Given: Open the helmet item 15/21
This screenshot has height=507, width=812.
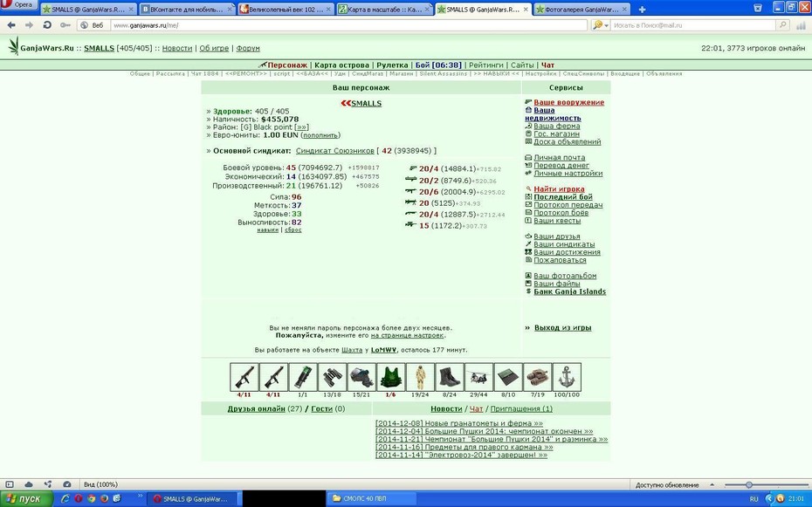Looking at the screenshot, I should tap(361, 377).
